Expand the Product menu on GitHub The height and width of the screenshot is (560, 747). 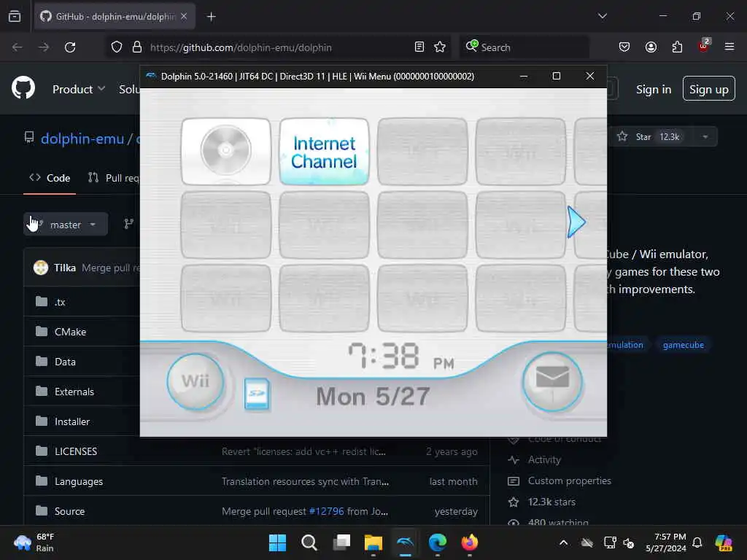(x=79, y=89)
